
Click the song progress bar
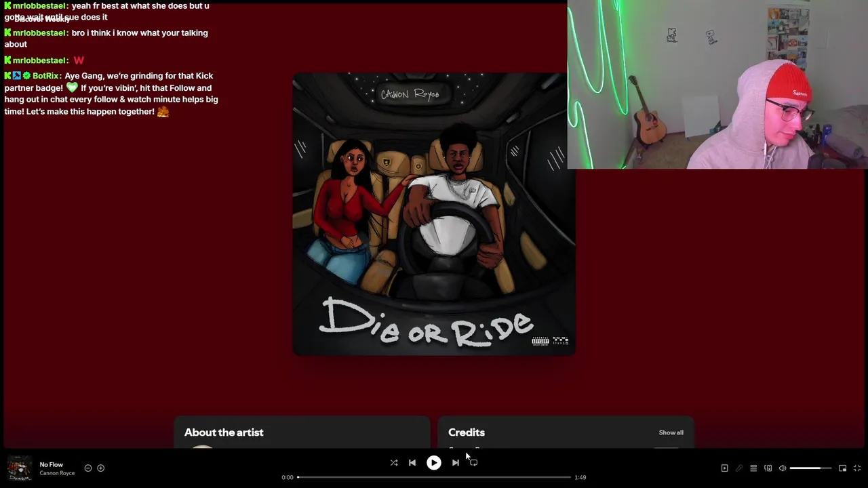[434, 477]
